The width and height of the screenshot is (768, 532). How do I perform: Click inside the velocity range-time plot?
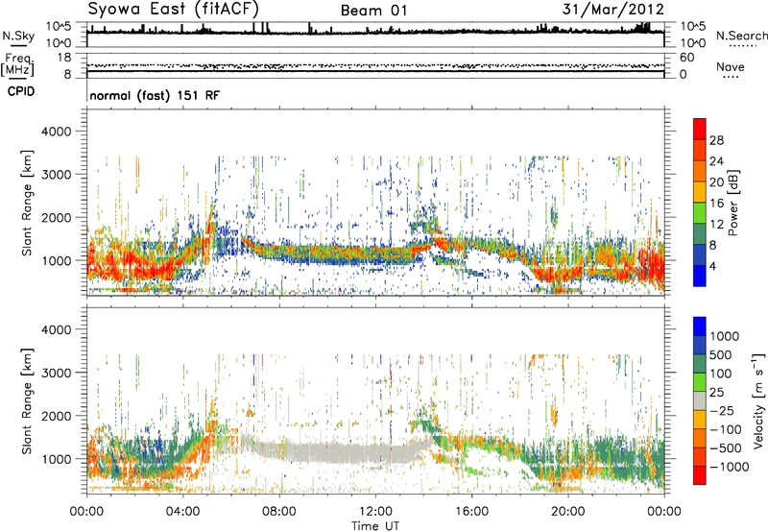point(375,399)
